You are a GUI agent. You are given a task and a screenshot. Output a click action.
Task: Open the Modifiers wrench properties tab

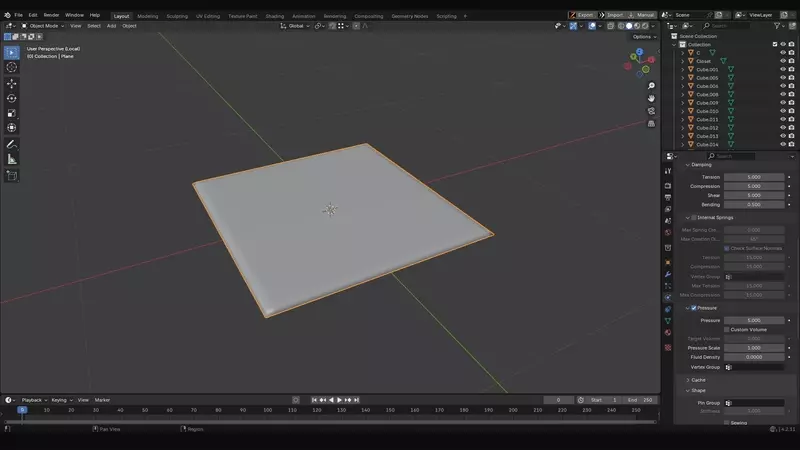(x=668, y=274)
